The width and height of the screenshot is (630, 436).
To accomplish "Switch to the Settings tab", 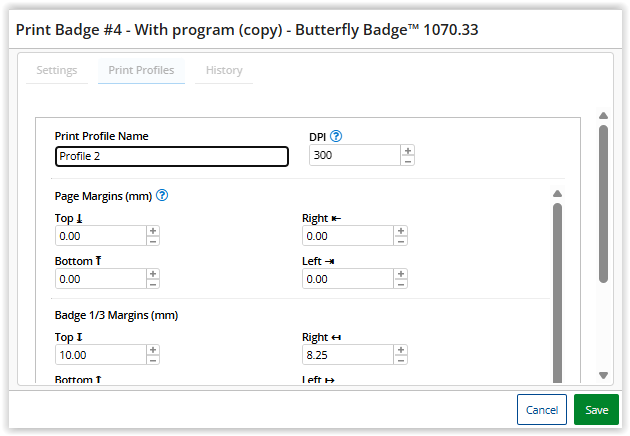I will (57, 70).
